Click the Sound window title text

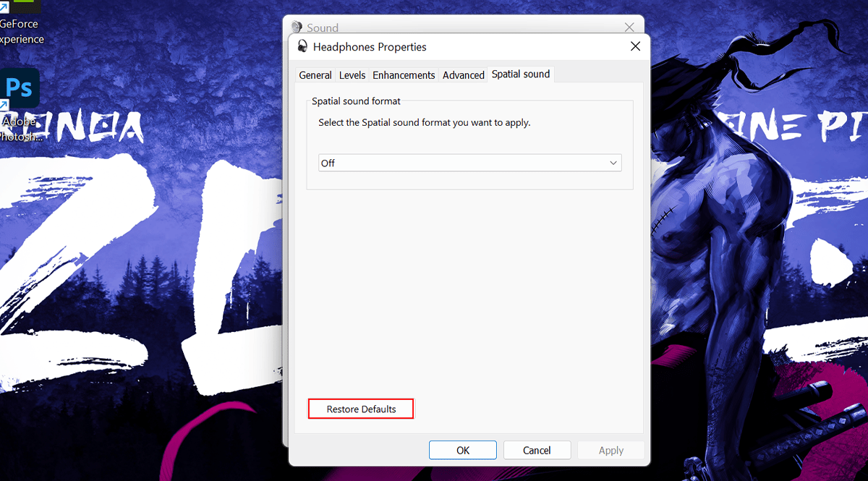click(x=323, y=27)
